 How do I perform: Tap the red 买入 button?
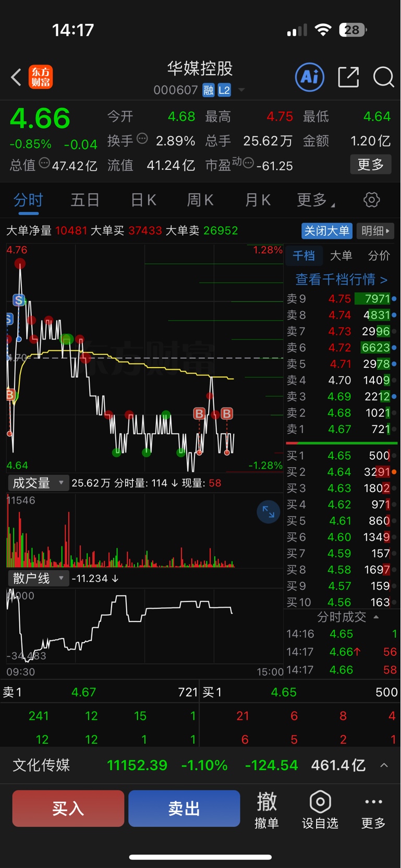[x=68, y=808]
